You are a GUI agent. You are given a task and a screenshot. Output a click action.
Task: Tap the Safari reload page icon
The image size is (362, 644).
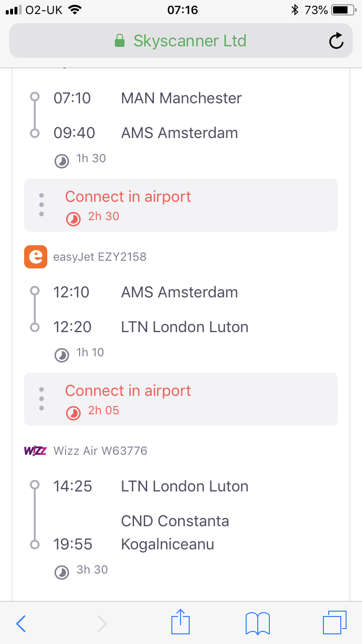336,41
